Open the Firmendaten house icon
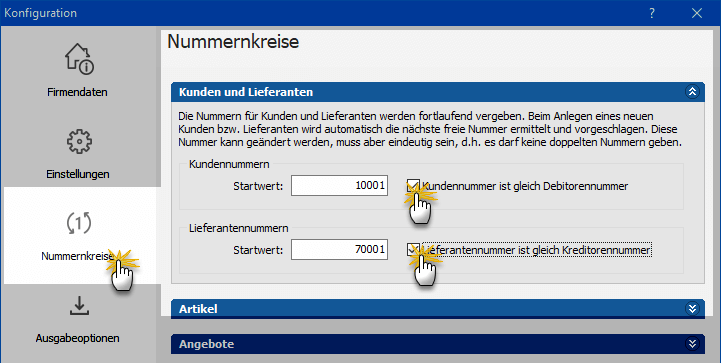Screen dimensions: 721x363 (79, 59)
